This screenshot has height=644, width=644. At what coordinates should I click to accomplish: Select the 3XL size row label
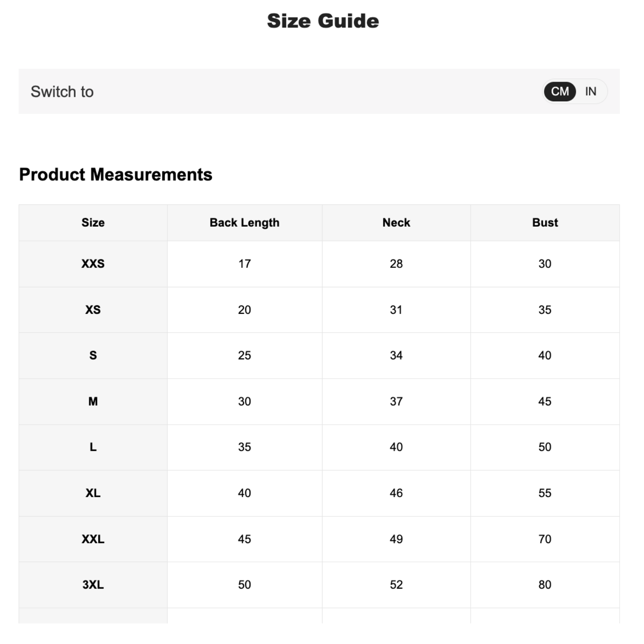click(93, 584)
